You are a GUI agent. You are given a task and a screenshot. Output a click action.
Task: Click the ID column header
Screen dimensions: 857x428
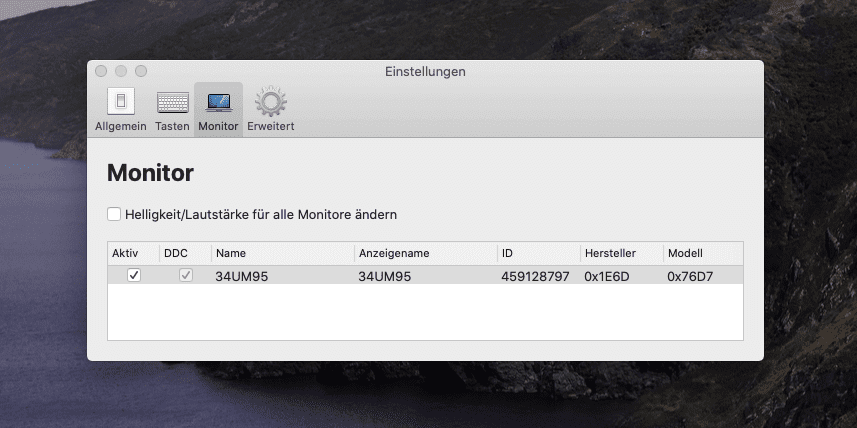click(x=539, y=254)
